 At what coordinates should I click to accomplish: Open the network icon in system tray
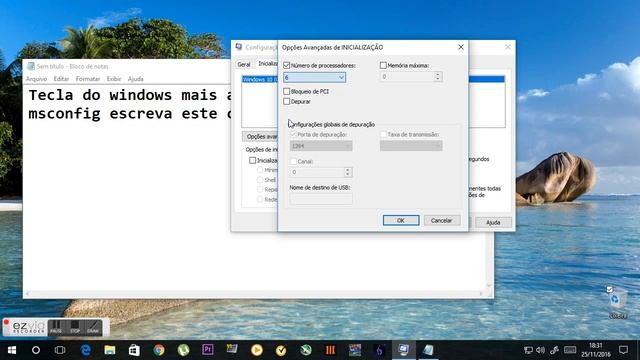[x=528, y=350]
